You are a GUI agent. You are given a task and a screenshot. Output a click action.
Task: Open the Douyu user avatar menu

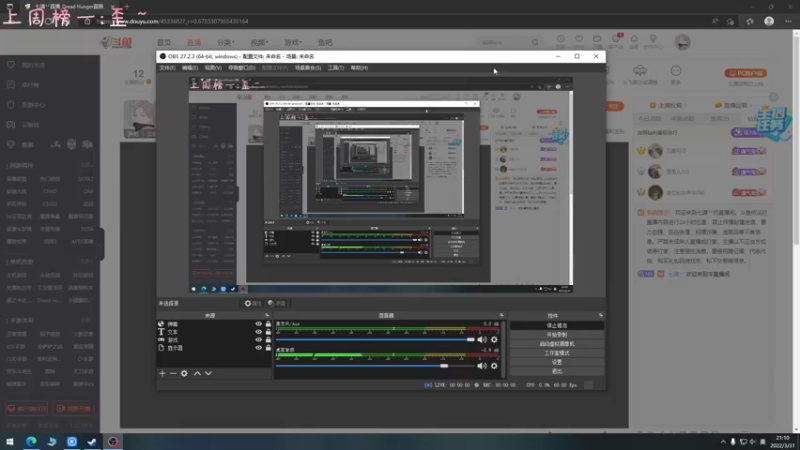click(682, 42)
